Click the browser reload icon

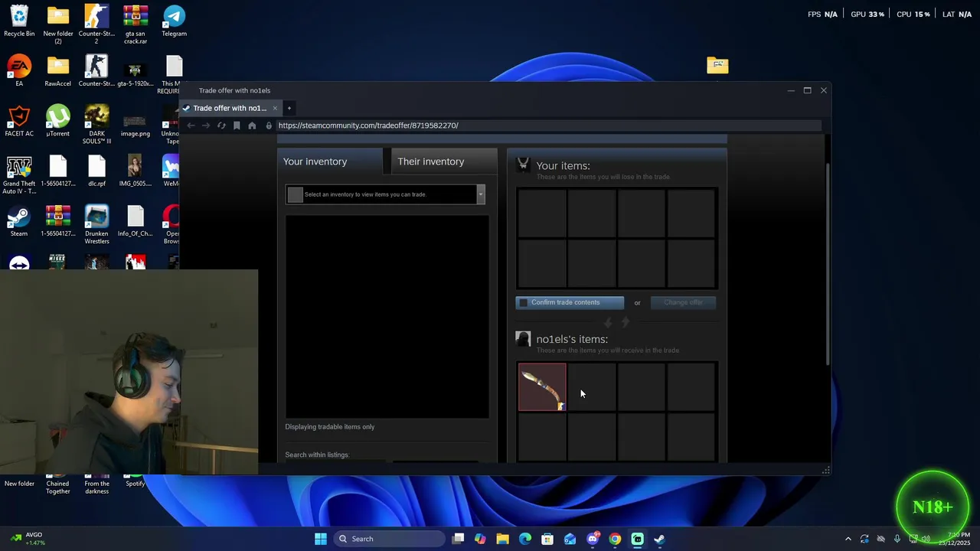(221, 126)
